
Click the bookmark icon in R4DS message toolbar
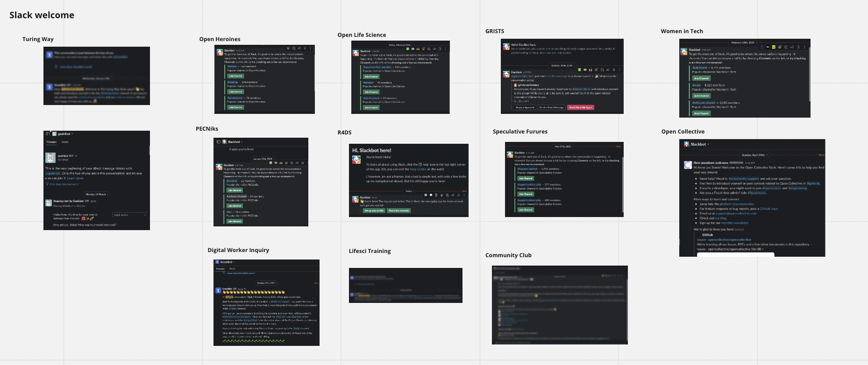pos(458,195)
